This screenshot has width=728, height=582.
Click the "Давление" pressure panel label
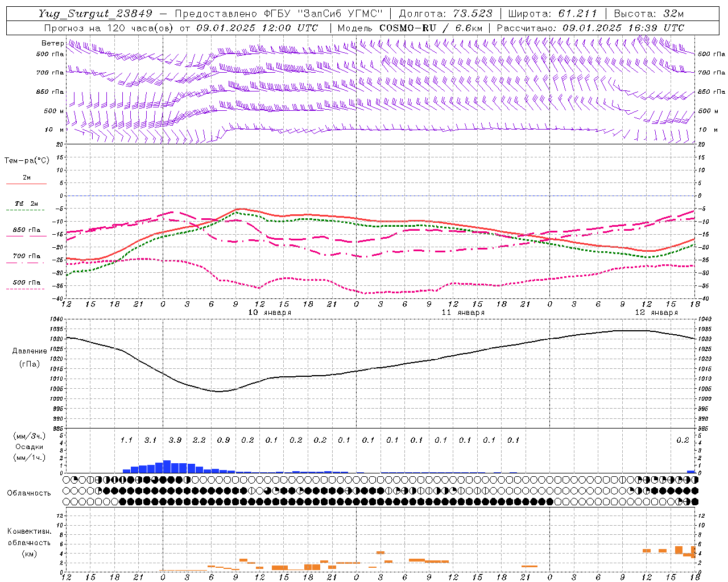(30, 351)
